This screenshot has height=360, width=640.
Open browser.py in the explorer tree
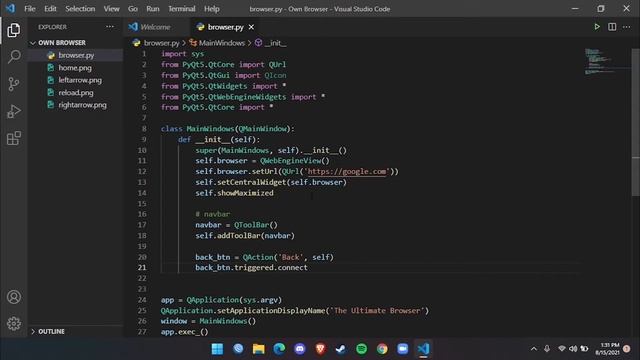pyautogui.click(x=76, y=55)
